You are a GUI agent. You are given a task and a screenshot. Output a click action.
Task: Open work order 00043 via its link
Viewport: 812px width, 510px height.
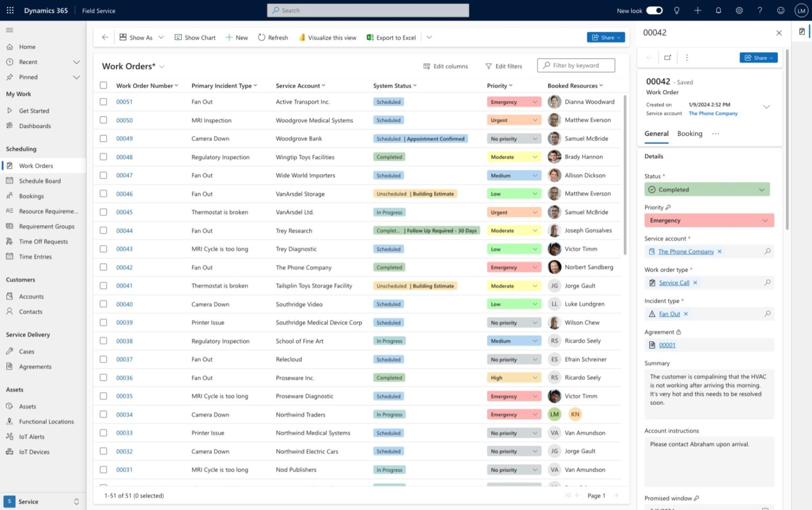[x=124, y=248]
